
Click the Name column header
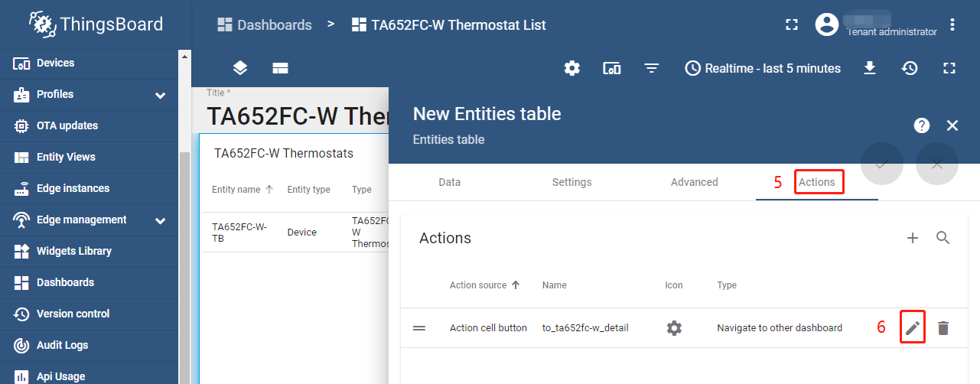click(555, 285)
